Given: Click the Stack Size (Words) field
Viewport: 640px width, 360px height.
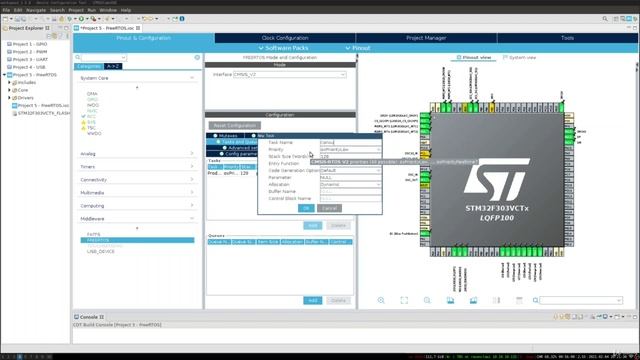Looking at the screenshot, I should point(350,156).
